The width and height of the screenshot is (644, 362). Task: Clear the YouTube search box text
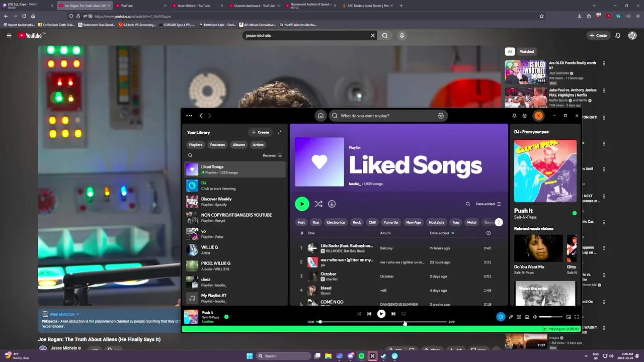[x=373, y=36]
